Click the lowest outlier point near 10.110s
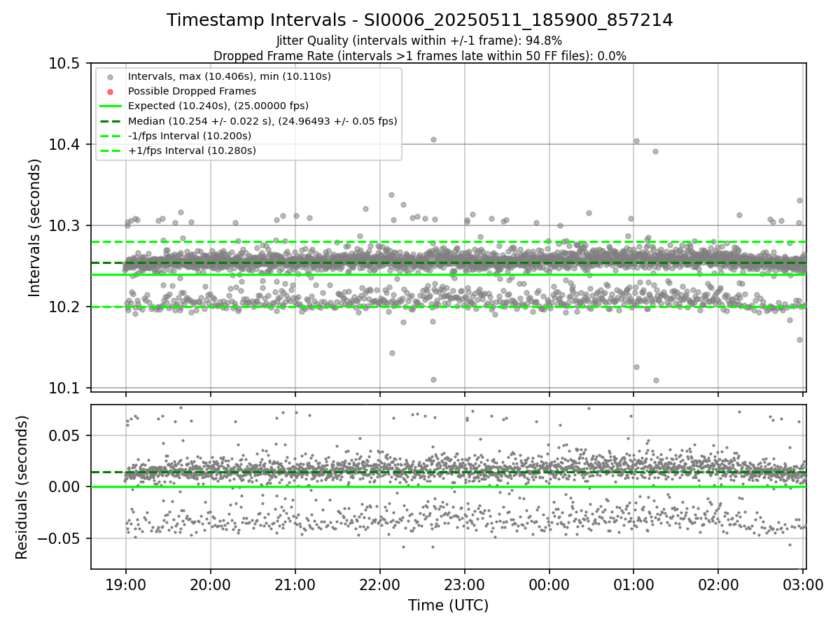The width and height of the screenshot is (840, 630). coord(656,380)
